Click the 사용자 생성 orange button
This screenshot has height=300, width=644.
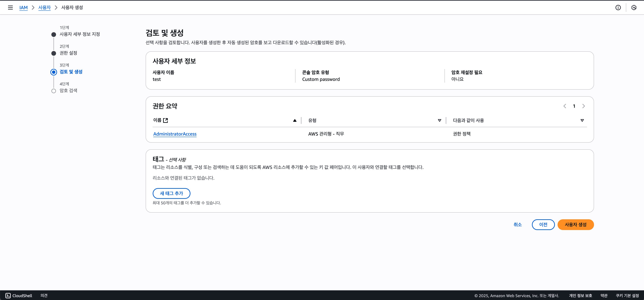coord(576,224)
